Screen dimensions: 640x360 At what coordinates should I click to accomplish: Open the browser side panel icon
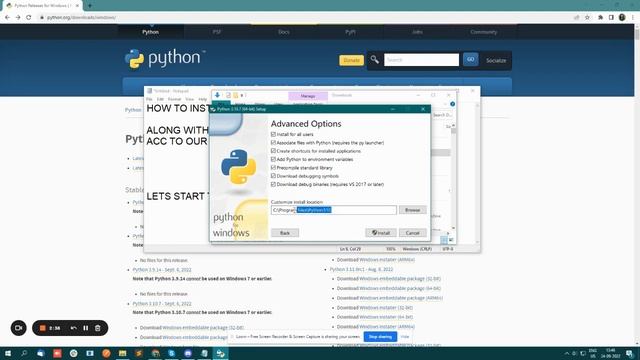pos(611,18)
